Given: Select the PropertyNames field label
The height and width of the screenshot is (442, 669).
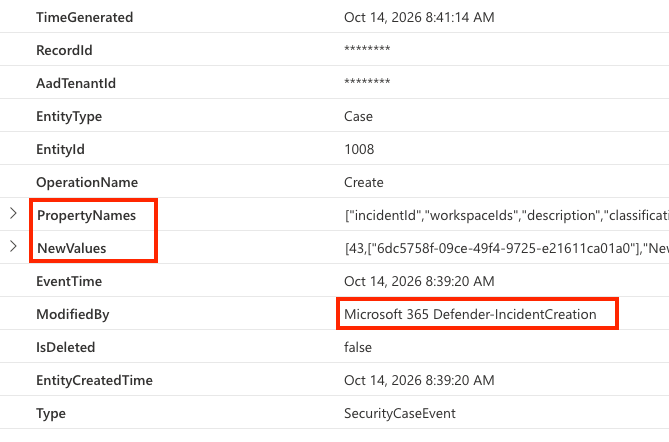Looking at the screenshot, I should [x=87, y=215].
